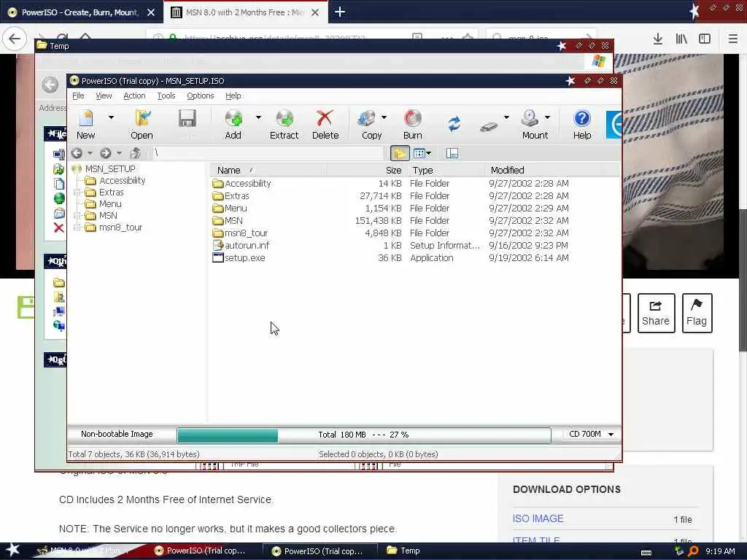Click the Add files toolbar icon
The width and height of the screenshot is (747, 560).
233,125
